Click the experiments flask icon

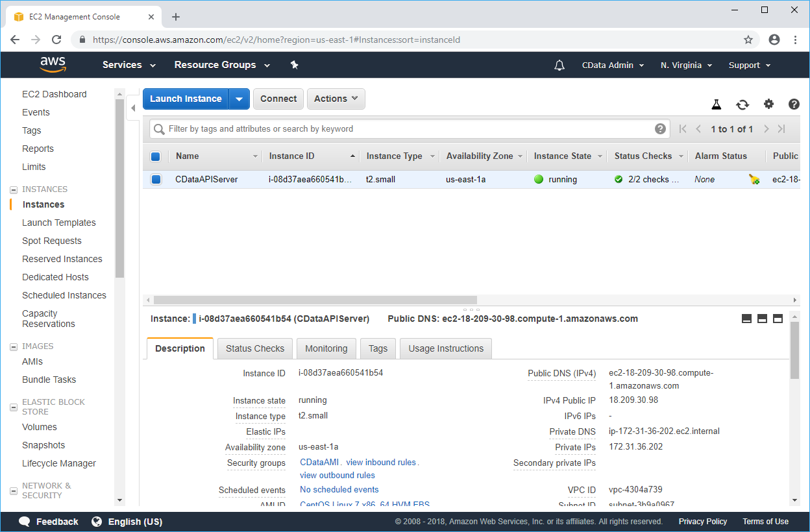point(717,104)
